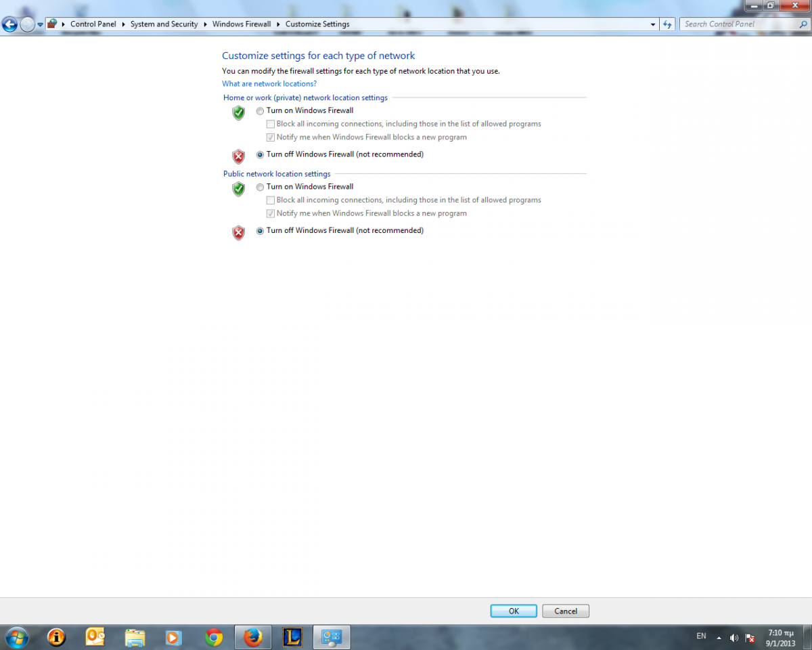This screenshot has width=812, height=650.
Task: Click red shield icon in private network section
Action: point(238,157)
